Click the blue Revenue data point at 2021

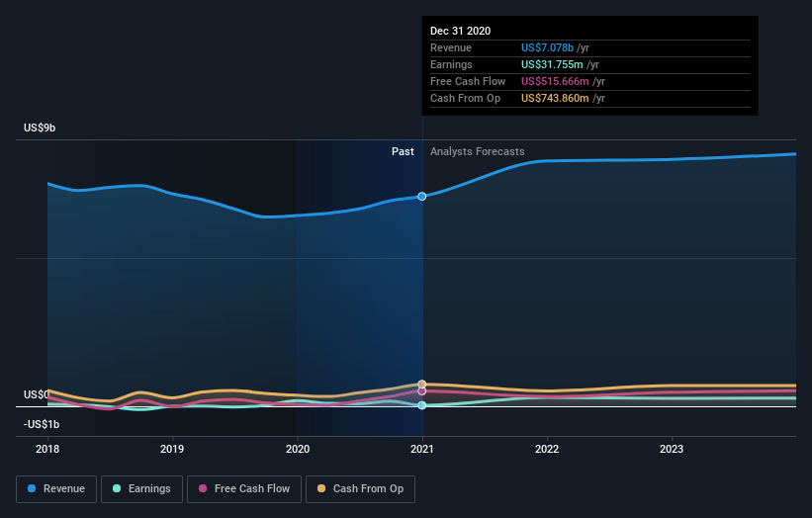(422, 196)
